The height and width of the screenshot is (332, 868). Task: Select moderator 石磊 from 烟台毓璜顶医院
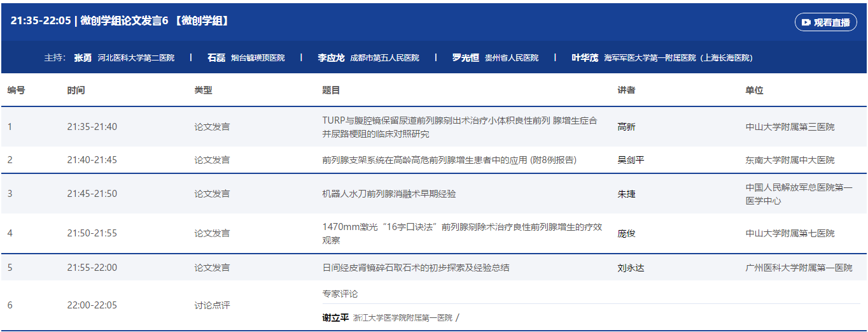tap(216, 58)
